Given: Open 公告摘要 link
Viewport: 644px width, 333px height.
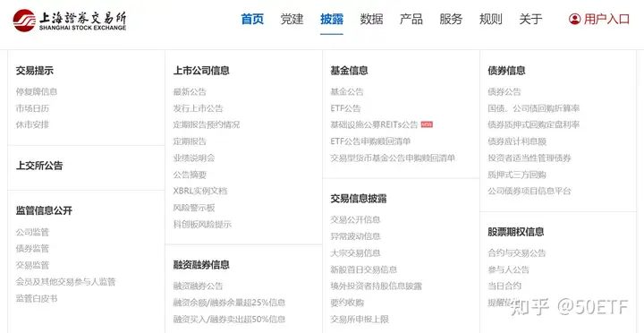Looking at the screenshot, I should pos(190,175).
